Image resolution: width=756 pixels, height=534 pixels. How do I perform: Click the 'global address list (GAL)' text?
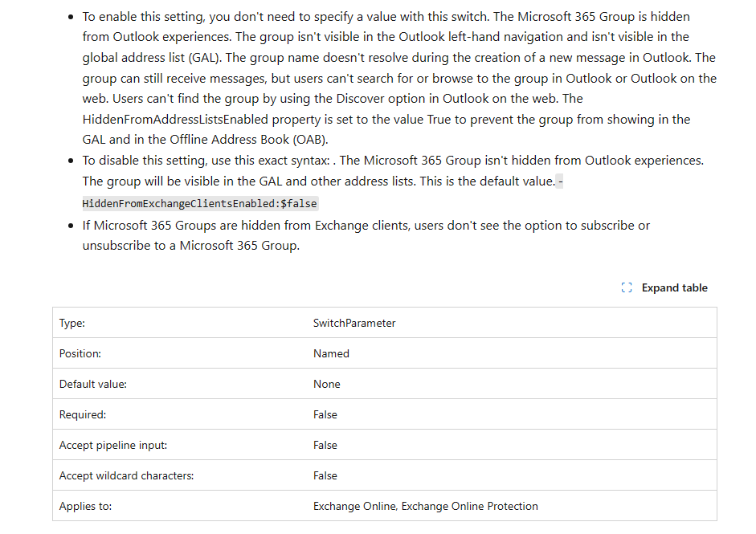tap(151, 58)
